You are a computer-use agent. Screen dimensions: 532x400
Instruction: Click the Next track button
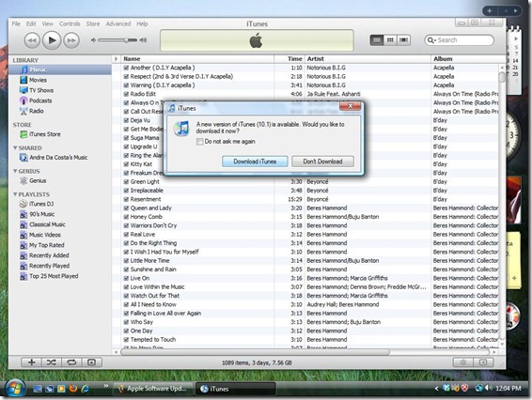coord(71,40)
